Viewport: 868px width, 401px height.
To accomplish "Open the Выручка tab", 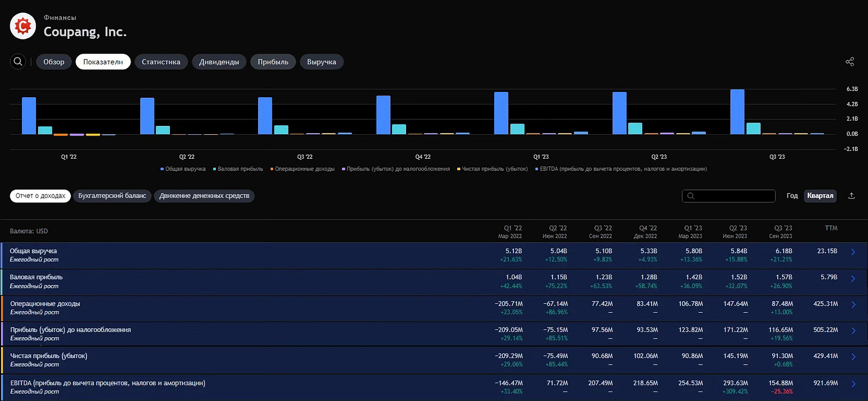I will point(322,61).
